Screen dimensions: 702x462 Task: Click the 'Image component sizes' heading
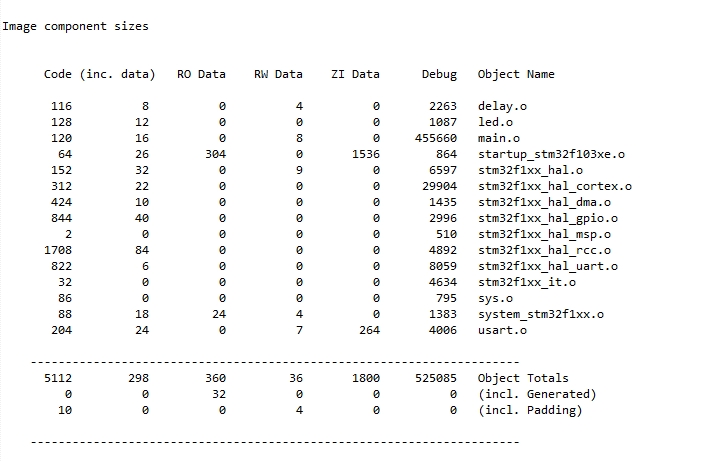pos(75,26)
